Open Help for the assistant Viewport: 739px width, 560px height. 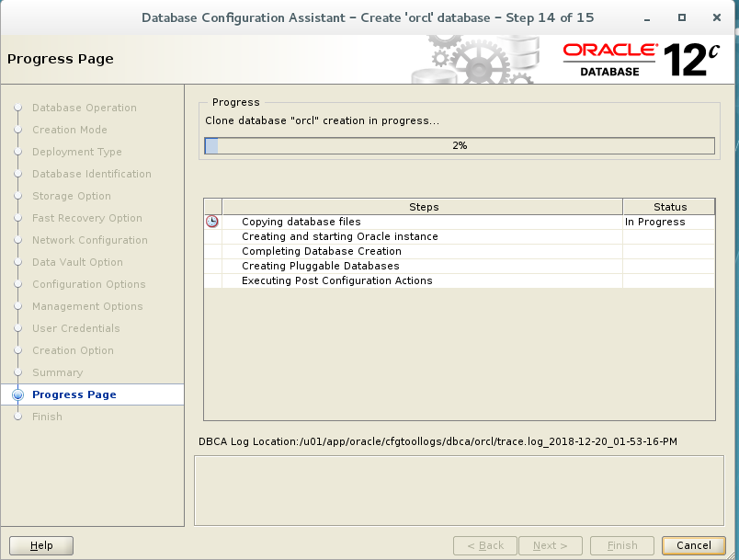pos(41,545)
